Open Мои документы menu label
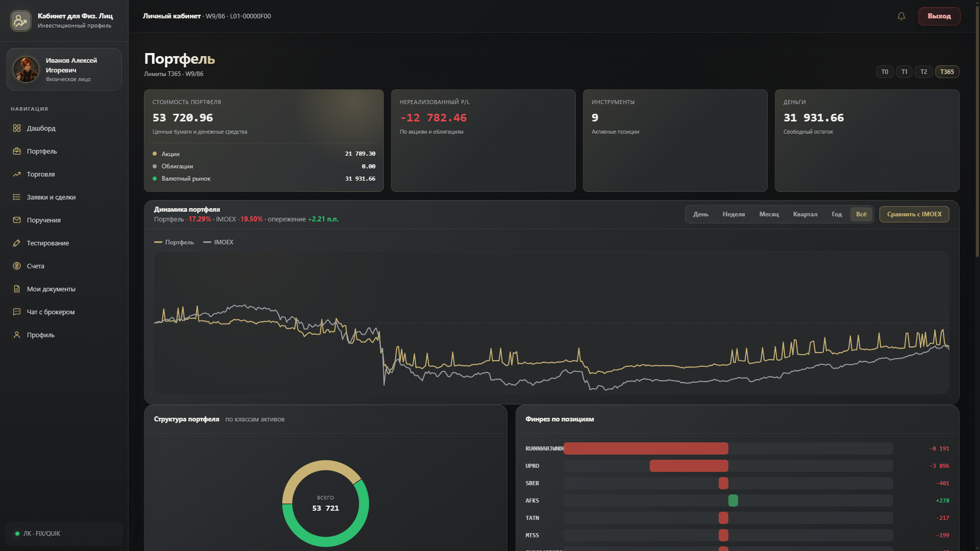The image size is (980, 551). point(51,289)
